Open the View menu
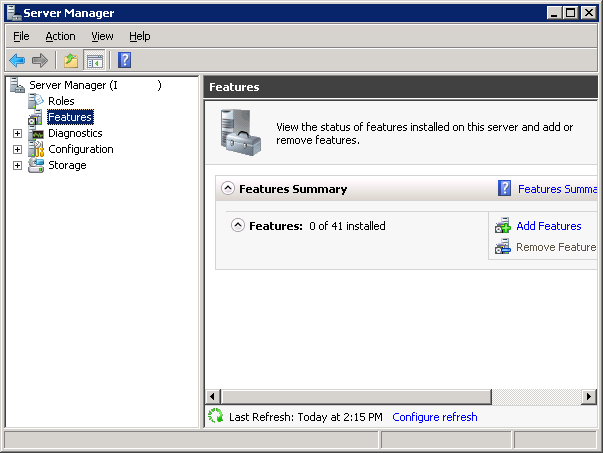 [102, 36]
